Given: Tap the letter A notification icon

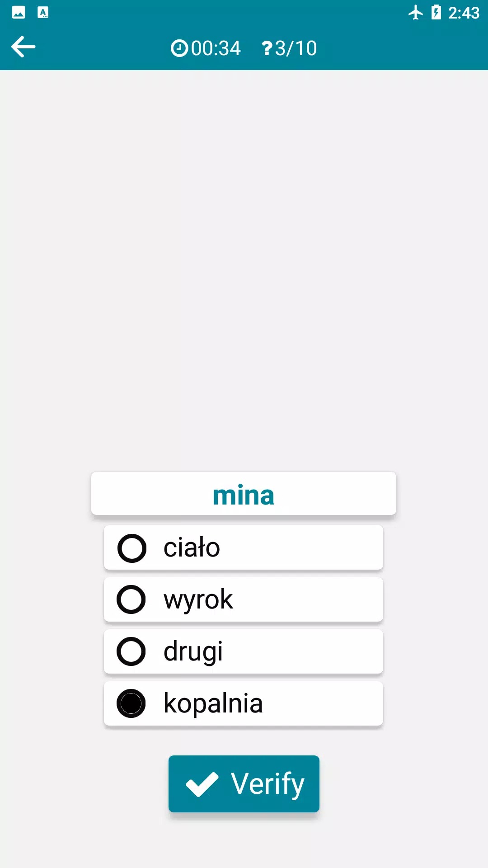Looking at the screenshot, I should 43,13.
